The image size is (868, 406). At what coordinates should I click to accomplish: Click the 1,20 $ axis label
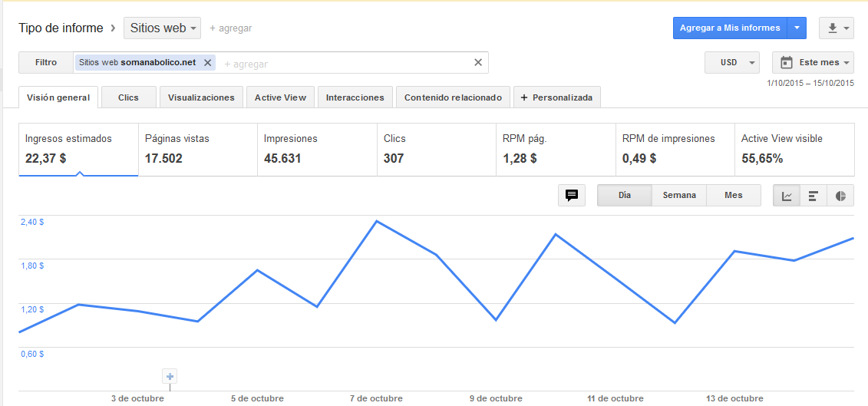(32, 309)
